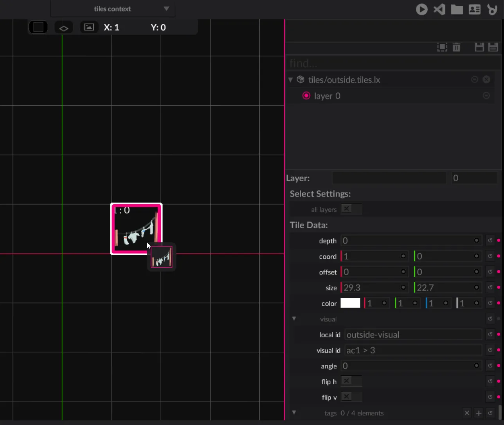Select tiles/outside.tiles.lx in the tree
Viewport: 504px width, 425px height.
[x=344, y=80]
